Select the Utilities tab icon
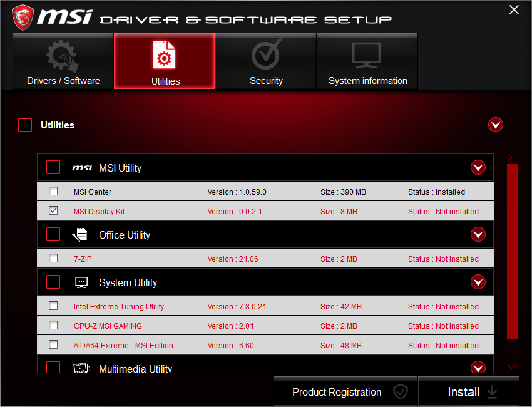This screenshot has width=532, height=407. pos(164,55)
